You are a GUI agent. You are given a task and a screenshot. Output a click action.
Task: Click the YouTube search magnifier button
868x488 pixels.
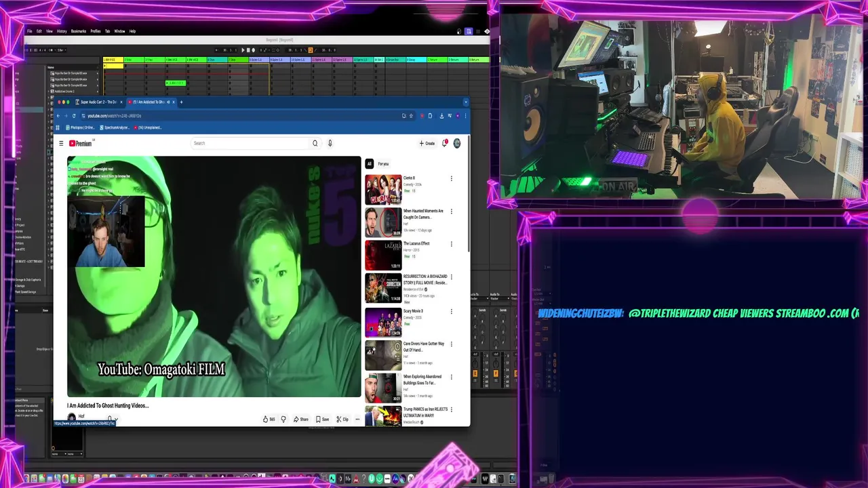(x=315, y=143)
